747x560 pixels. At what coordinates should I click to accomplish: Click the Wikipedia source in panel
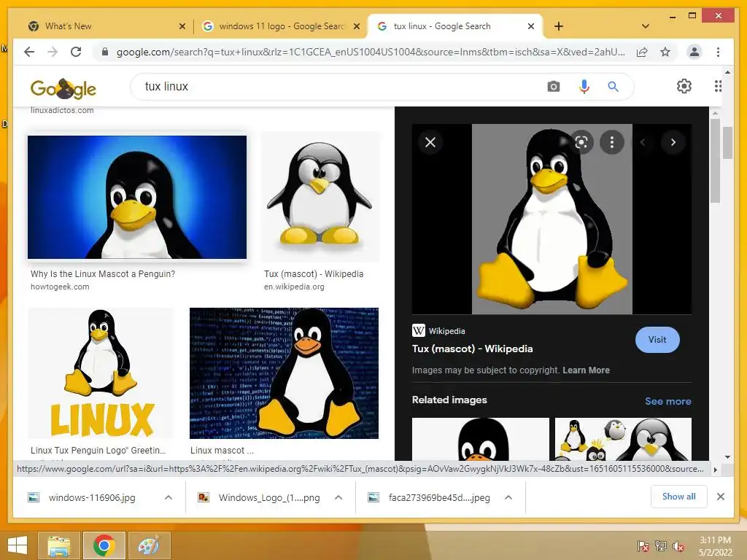pyautogui.click(x=438, y=330)
